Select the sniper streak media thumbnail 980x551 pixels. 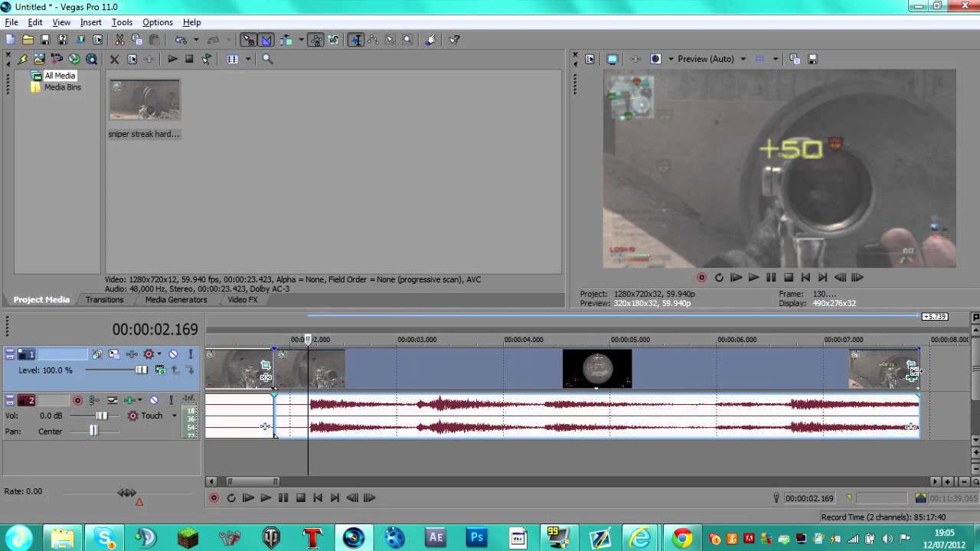145,99
